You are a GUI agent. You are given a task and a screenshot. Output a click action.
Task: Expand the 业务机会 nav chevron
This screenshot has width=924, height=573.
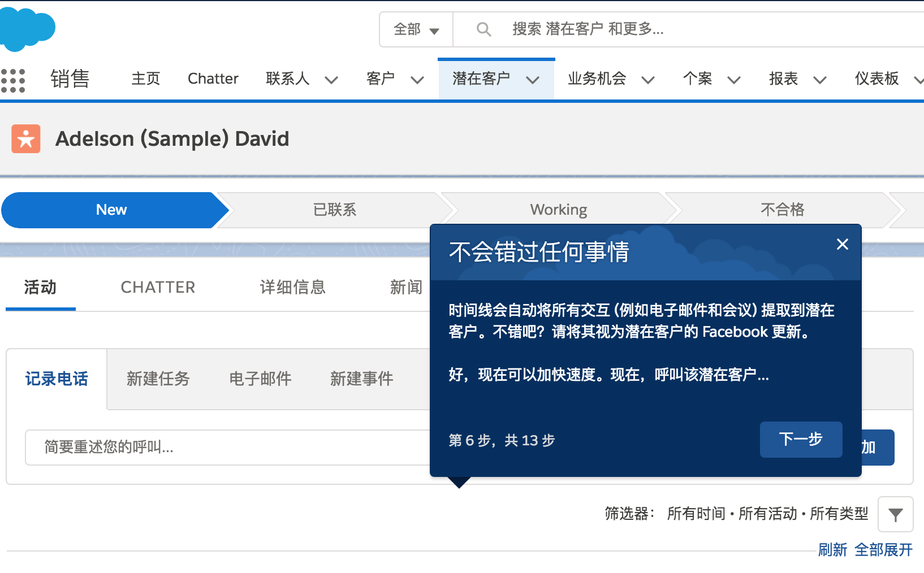[x=648, y=80]
